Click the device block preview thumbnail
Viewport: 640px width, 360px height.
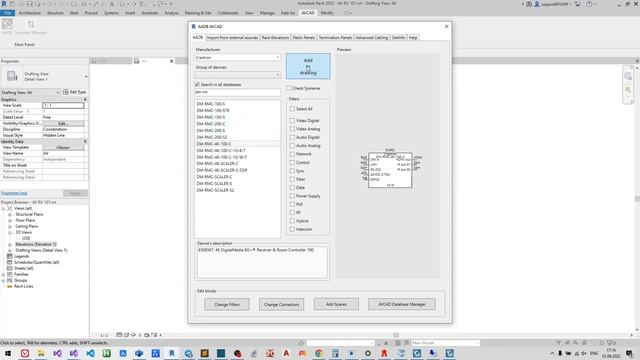tap(391, 169)
